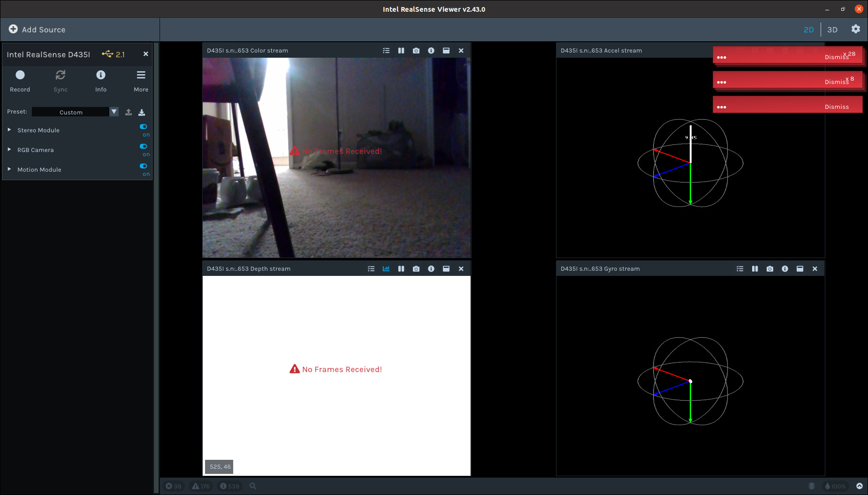
Task: Show Depth stream info overlay
Action: (x=431, y=269)
